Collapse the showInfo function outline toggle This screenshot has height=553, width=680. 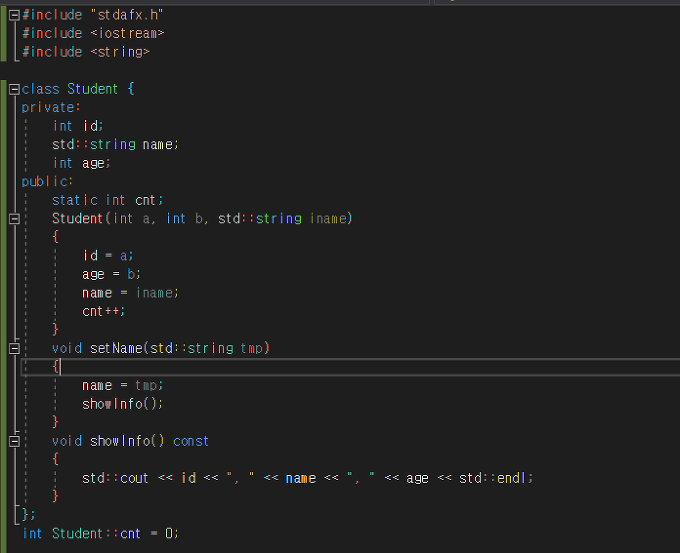pyautogui.click(x=14, y=441)
